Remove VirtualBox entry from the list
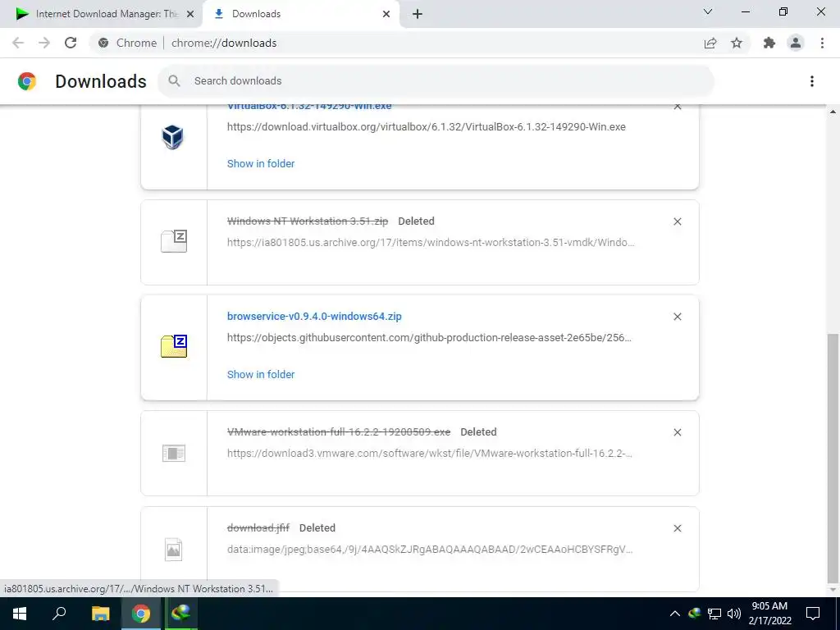This screenshot has width=840, height=630. coord(677,107)
